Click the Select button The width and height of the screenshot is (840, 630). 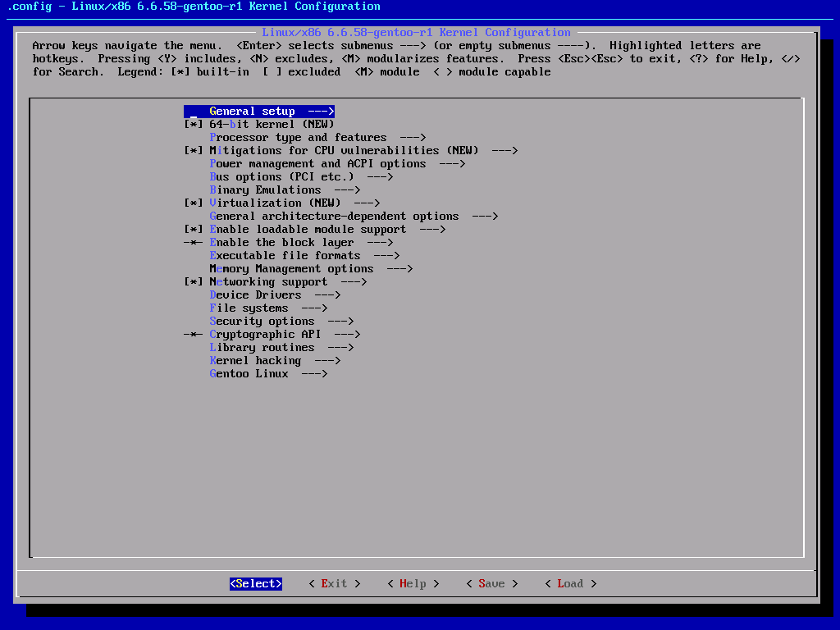click(256, 584)
